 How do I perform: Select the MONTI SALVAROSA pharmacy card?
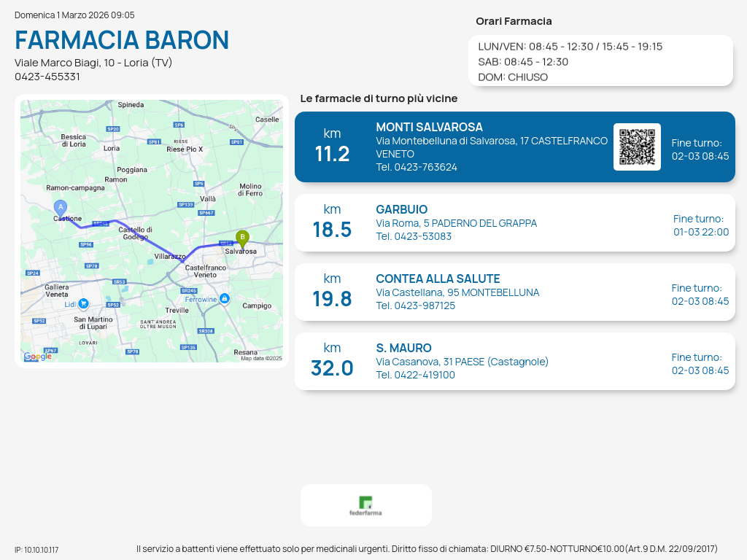(514, 147)
